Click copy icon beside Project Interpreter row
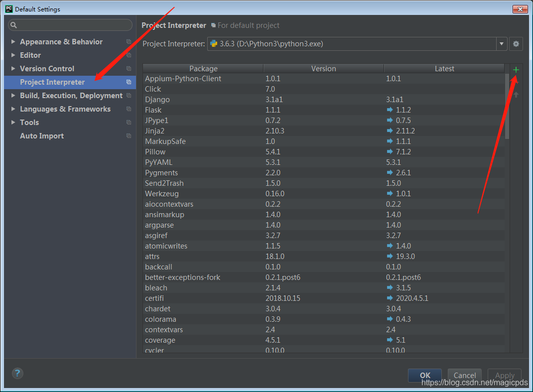Screen dimensions: 533x392 pos(129,82)
